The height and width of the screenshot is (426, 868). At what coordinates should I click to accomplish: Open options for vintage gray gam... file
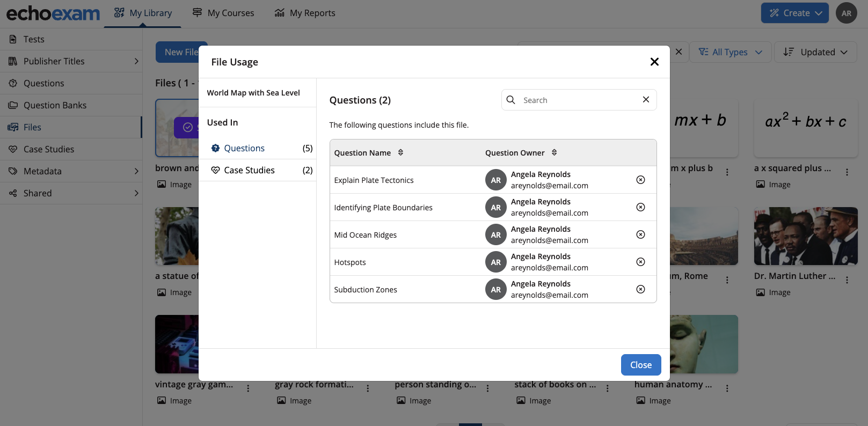click(x=248, y=388)
